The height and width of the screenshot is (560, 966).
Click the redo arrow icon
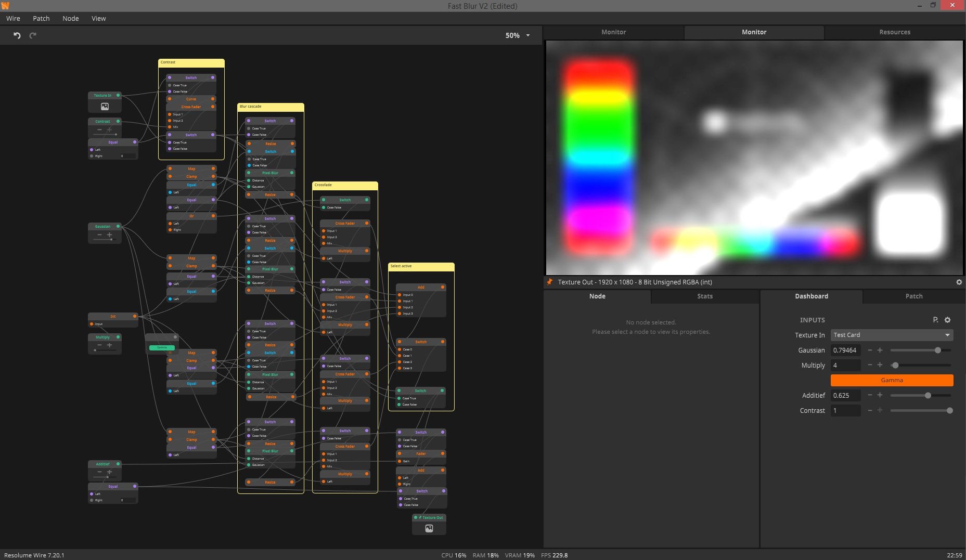[33, 35]
